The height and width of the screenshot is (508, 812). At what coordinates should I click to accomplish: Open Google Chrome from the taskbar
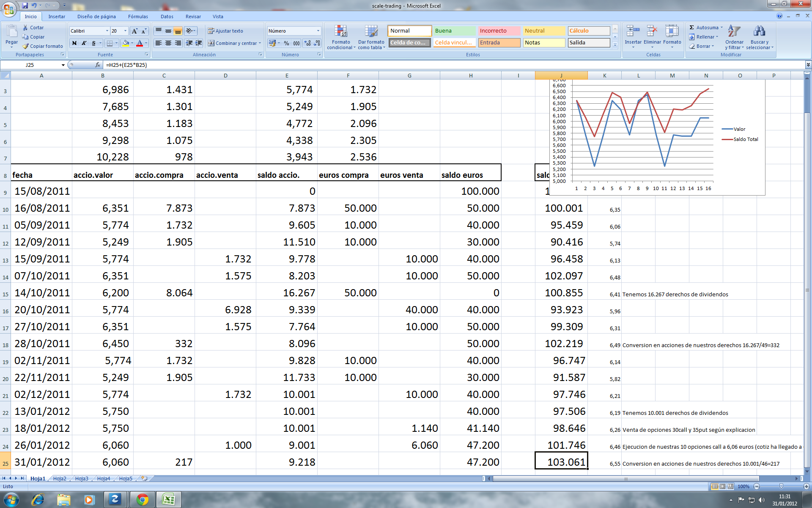[143, 500]
